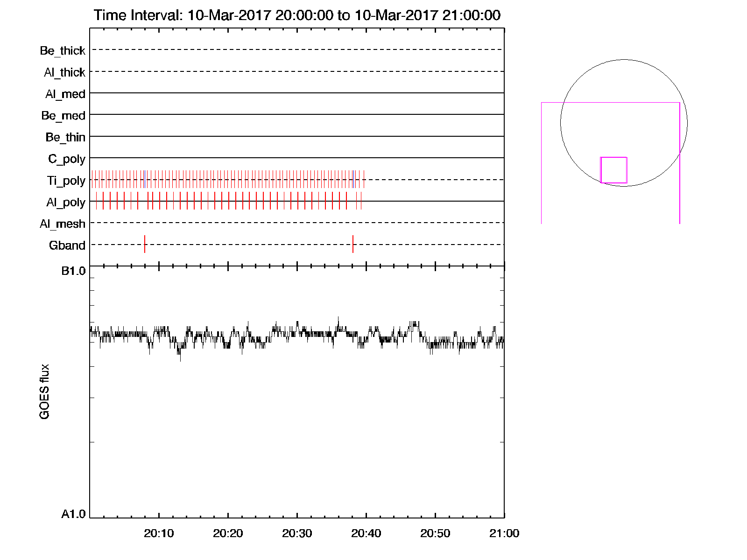Image resolution: width=747 pixels, height=560 pixels.
Task: Click the magenta square inside the solar disk
Action: tap(613, 170)
